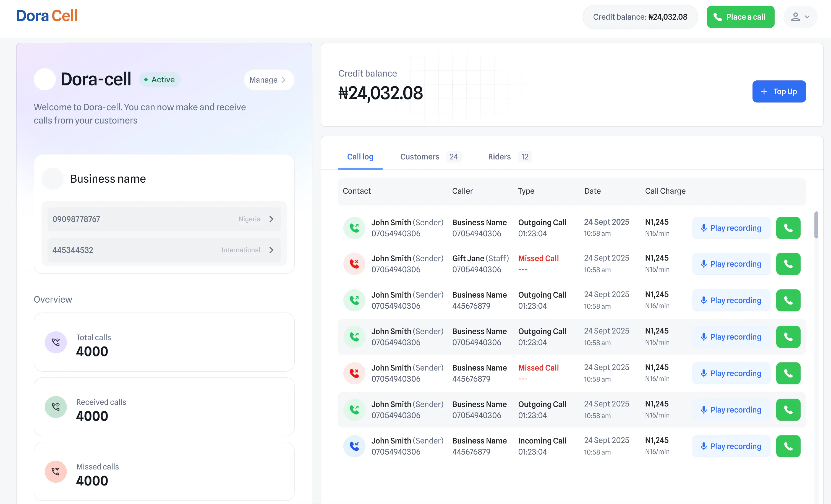Click the incoming call icon in last row

(x=354, y=446)
